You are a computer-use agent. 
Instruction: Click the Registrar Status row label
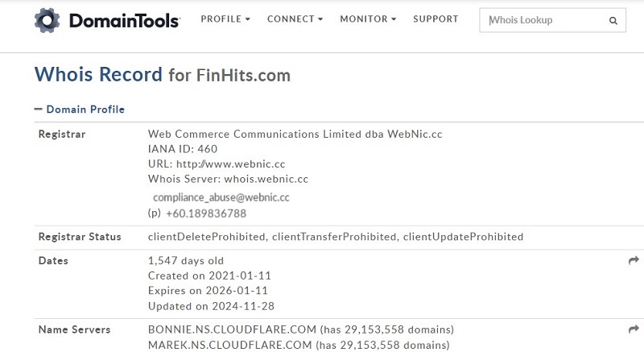click(x=80, y=237)
